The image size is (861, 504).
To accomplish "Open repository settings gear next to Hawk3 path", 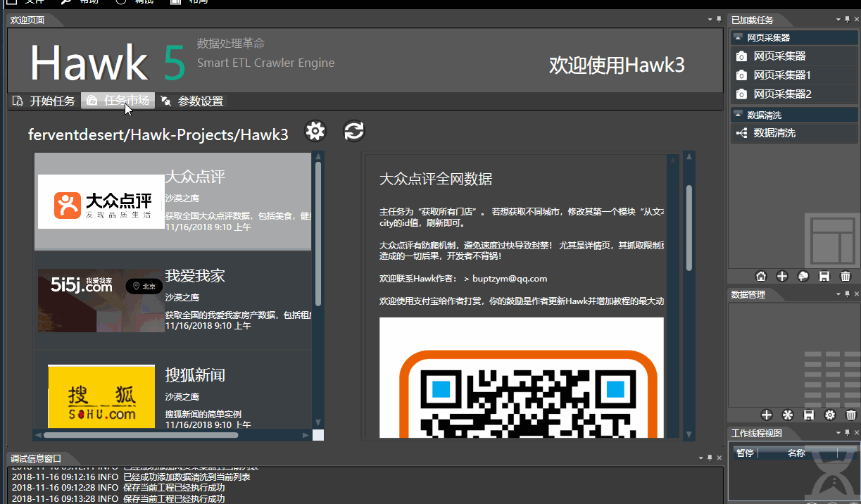I will (315, 131).
